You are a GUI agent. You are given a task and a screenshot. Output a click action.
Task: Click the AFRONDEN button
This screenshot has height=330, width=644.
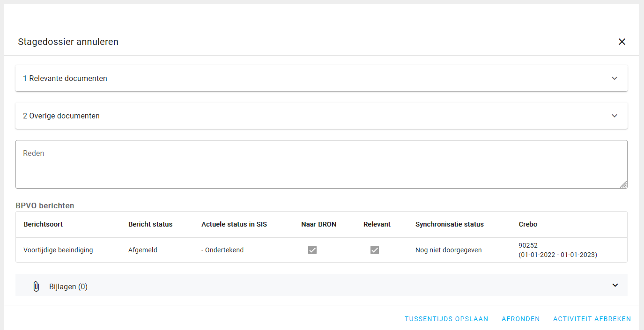tap(521, 319)
